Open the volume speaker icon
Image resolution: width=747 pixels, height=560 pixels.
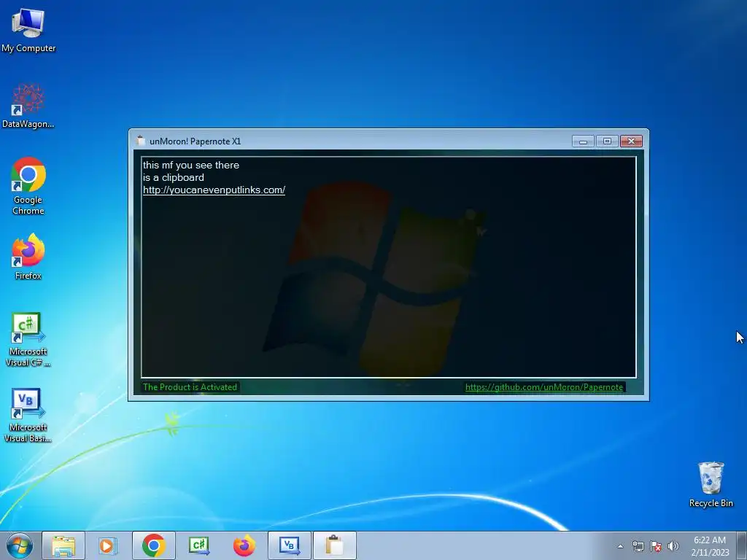pyautogui.click(x=673, y=546)
